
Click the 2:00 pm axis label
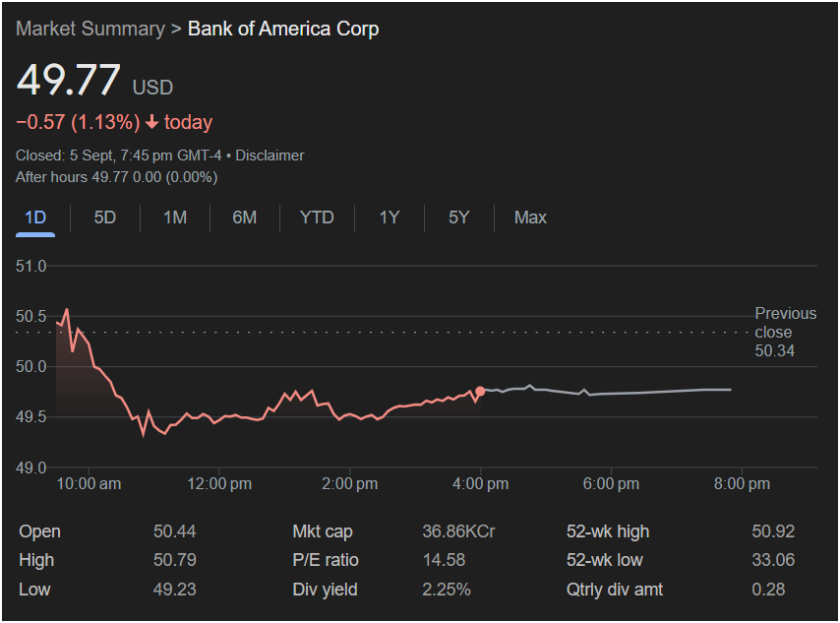[x=350, y=483]
